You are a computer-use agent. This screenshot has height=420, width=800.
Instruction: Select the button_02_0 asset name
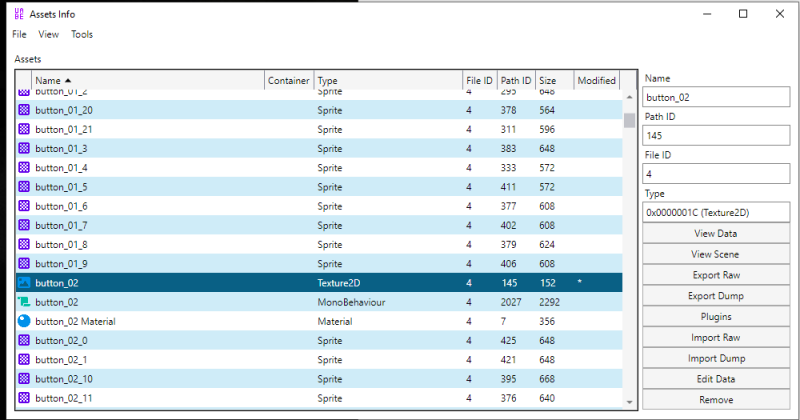coord(61,340)
